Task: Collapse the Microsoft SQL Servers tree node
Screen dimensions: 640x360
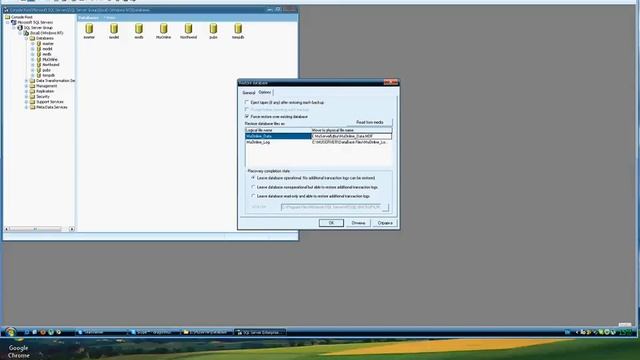Action: point(8,22)
